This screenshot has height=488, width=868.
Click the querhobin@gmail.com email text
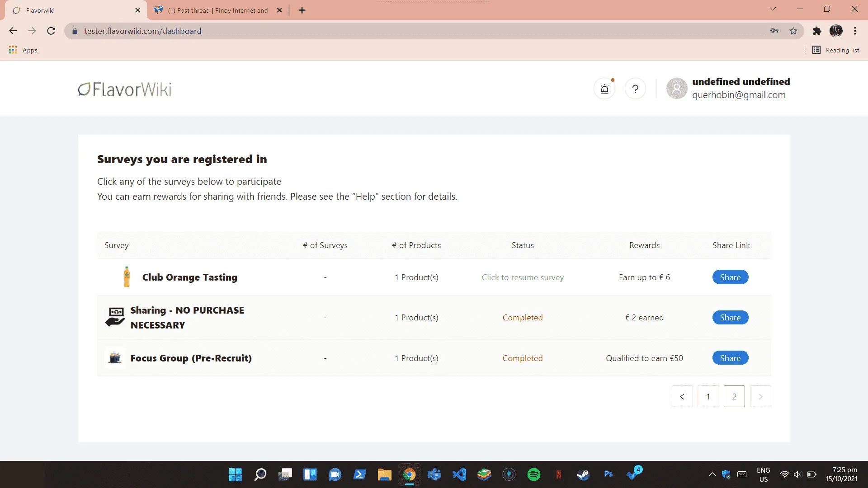click(x=739, y=95)
